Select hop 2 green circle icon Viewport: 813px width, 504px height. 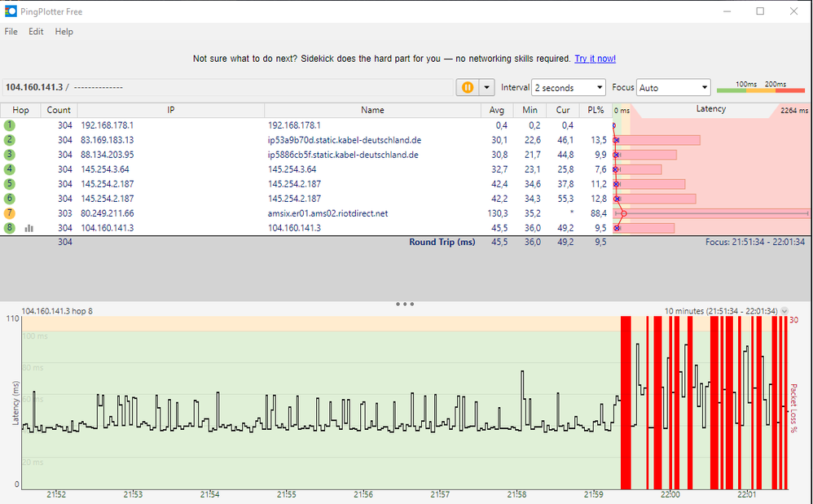pos(9,140)
